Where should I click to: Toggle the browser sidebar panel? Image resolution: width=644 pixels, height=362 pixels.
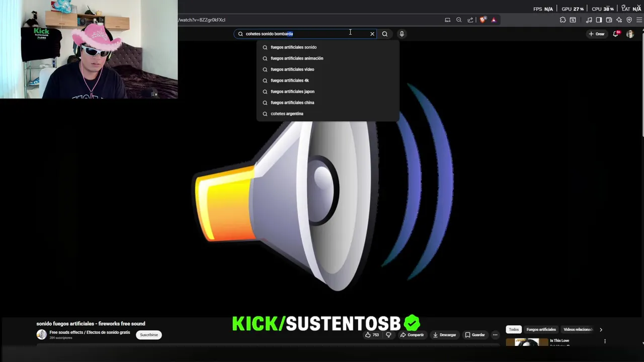(599, 20)
